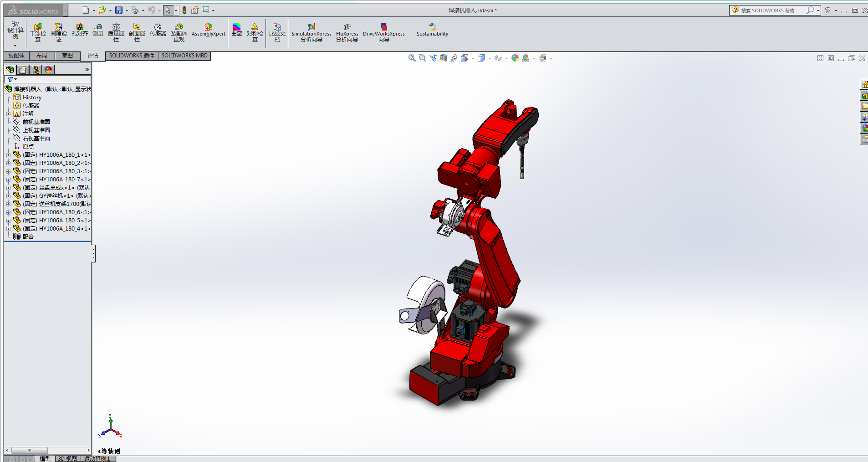Image resolution: width=868 pixels, height=462 pixels.
Task: Switch to the 运动算例 1 bottom tab
Action: (x=97, y=459)
